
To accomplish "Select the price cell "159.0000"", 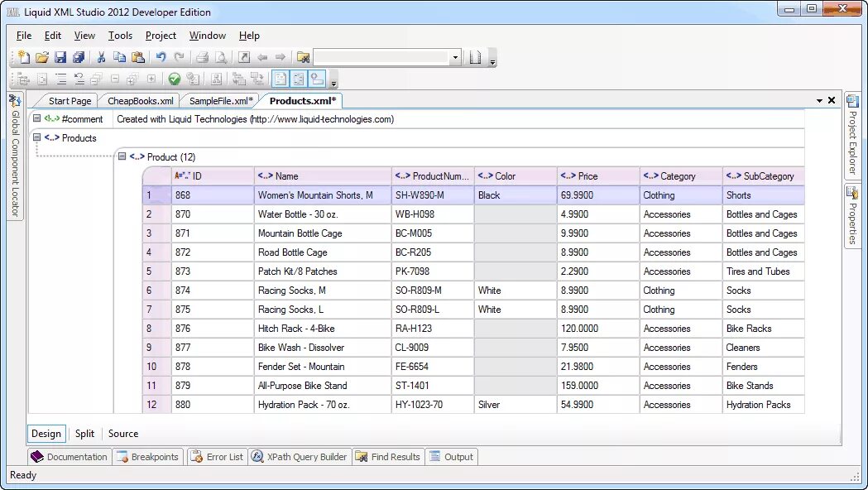I will point(598,386).
